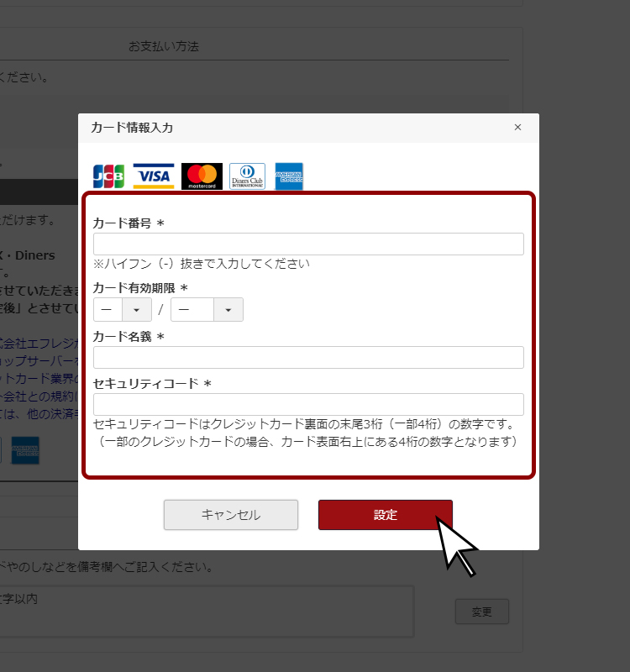Click the 変更 button behind the dialog

pyautogui.click(x=481, y=612)
